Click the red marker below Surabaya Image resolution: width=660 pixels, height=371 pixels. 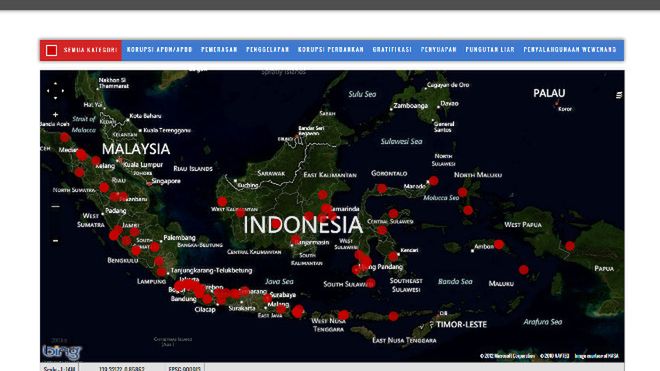(x=268, y=298)
